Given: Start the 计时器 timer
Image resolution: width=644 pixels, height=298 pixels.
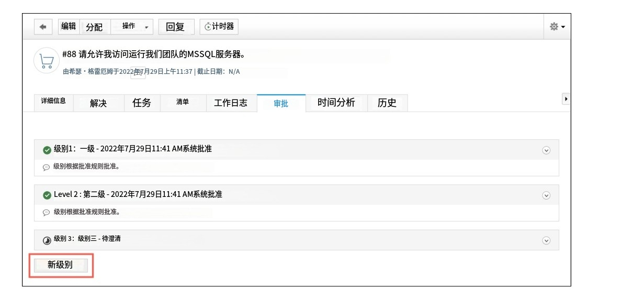Looking at the screenshot, I should [219, 27].
